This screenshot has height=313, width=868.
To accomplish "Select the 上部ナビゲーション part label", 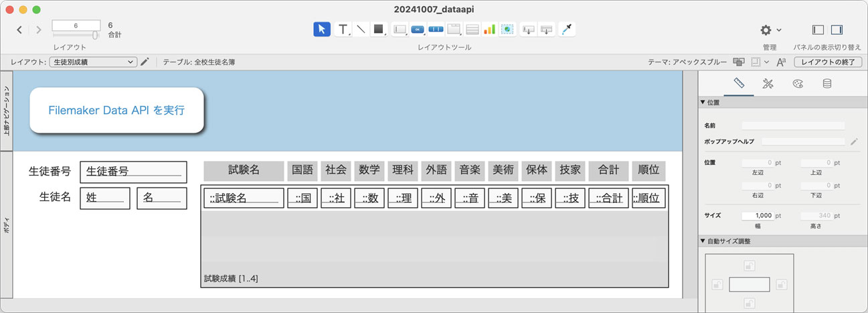I will (x=7, y=111).
